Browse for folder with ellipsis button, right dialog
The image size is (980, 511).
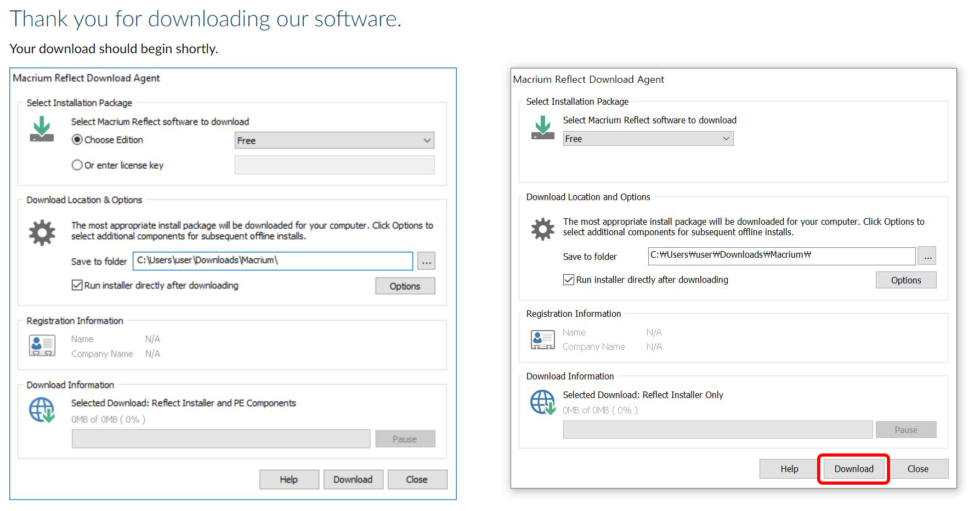click(x=927, y=256)
